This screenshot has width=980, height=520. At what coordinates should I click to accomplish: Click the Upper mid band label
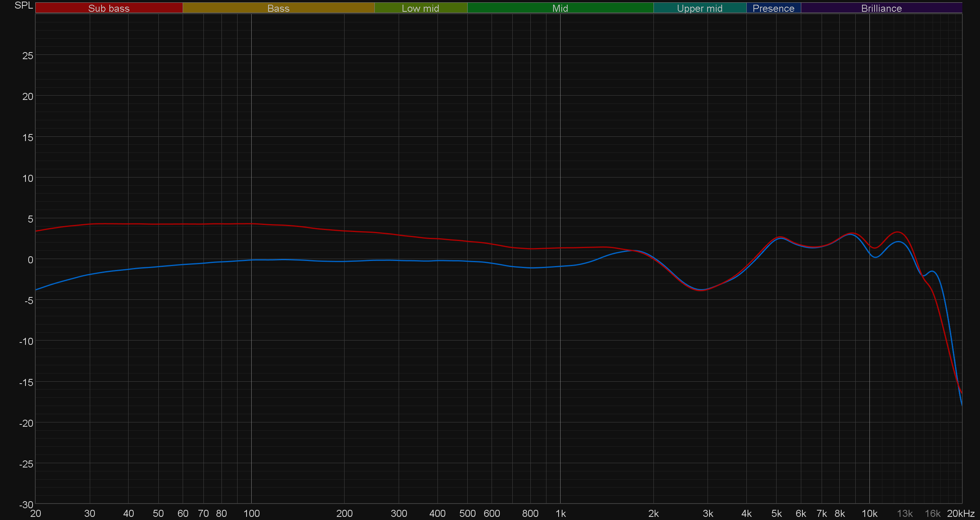700,8
